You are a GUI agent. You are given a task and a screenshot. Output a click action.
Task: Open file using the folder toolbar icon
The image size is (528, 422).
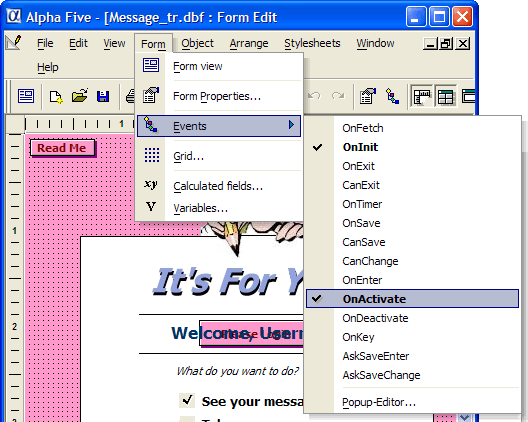(80, 96)
